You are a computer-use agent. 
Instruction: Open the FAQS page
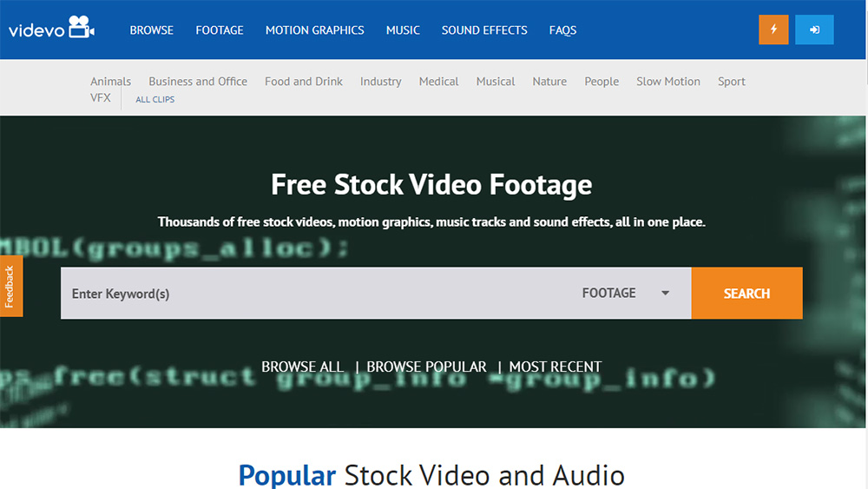point(562,30)
